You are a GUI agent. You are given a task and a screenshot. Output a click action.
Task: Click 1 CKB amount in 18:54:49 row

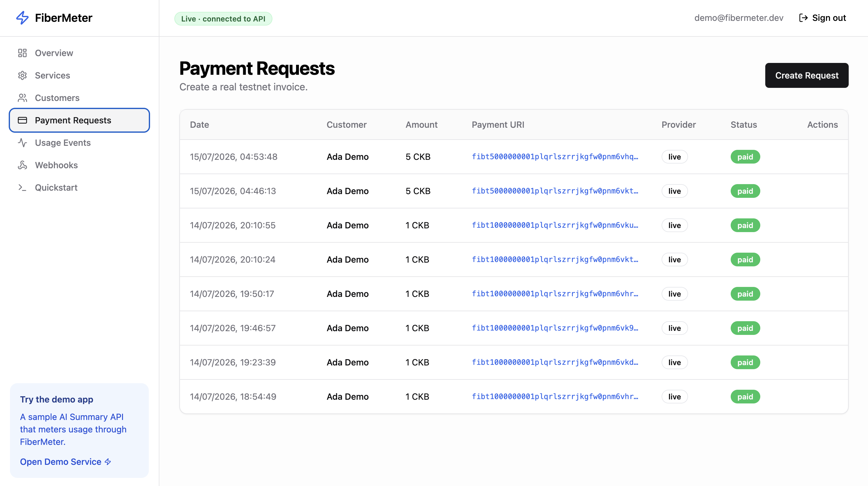[x=417, y=397]
